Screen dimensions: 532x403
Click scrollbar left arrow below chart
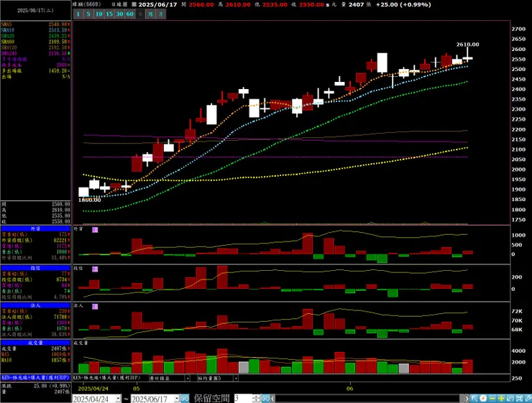pos(272,399)
